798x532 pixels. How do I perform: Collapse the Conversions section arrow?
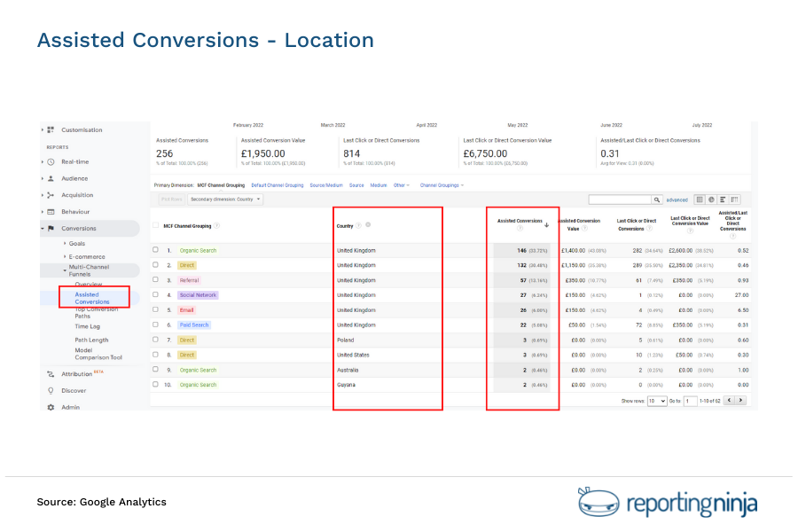tap(43, 229)
